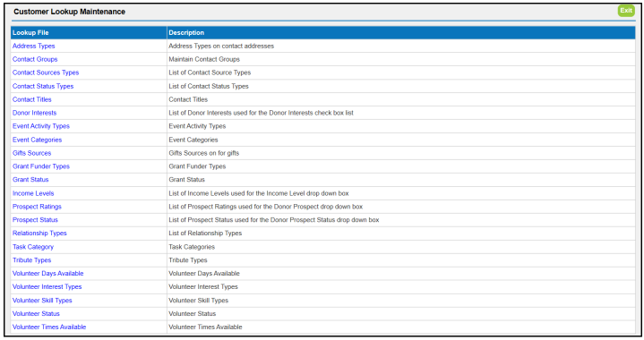644x340 pixels.
Task: Open the Donor Interests lookup file
Action: pyautogui.click(x=35, y=113)
